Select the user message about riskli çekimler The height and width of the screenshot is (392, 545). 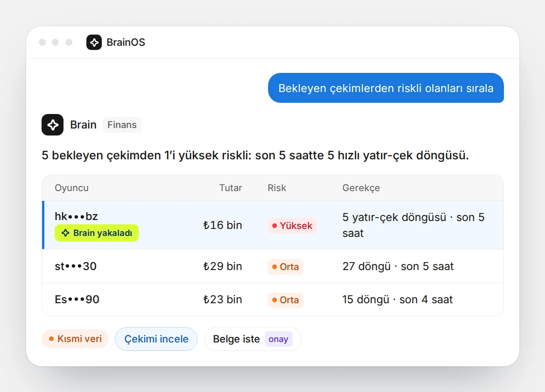point(386,88)
